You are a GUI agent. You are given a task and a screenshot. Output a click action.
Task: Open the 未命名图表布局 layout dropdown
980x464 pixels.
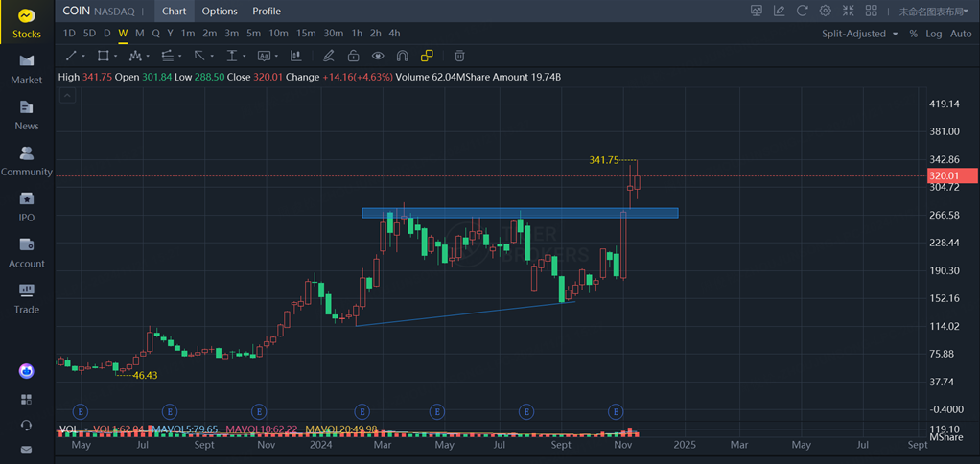pyautogui.click(x=935, y=12)
